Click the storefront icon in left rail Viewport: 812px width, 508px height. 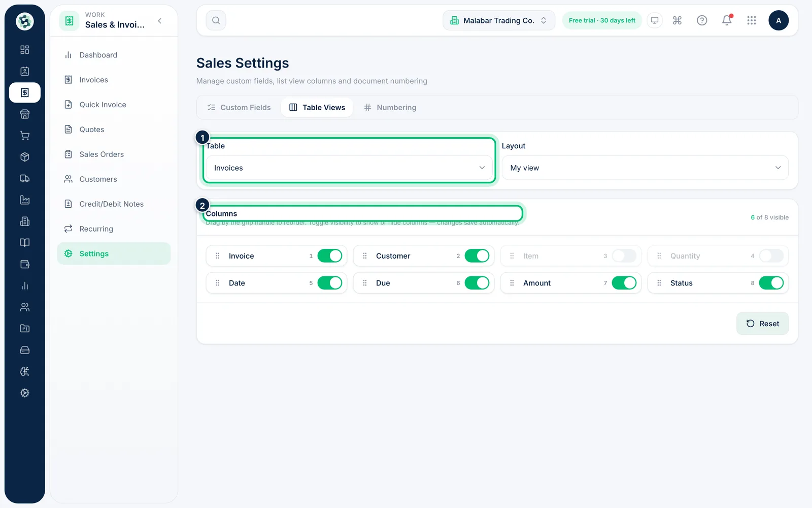pyautogui.click(x=24, y=114)
